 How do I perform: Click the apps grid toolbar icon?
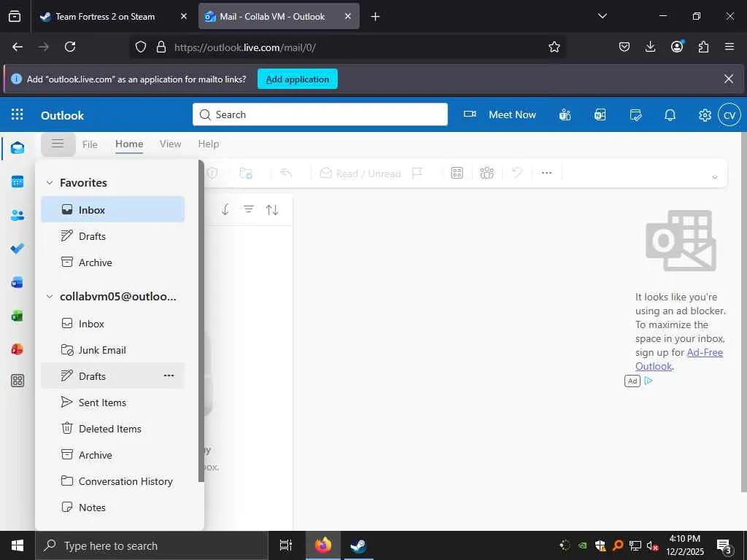[x=457, y=173]
